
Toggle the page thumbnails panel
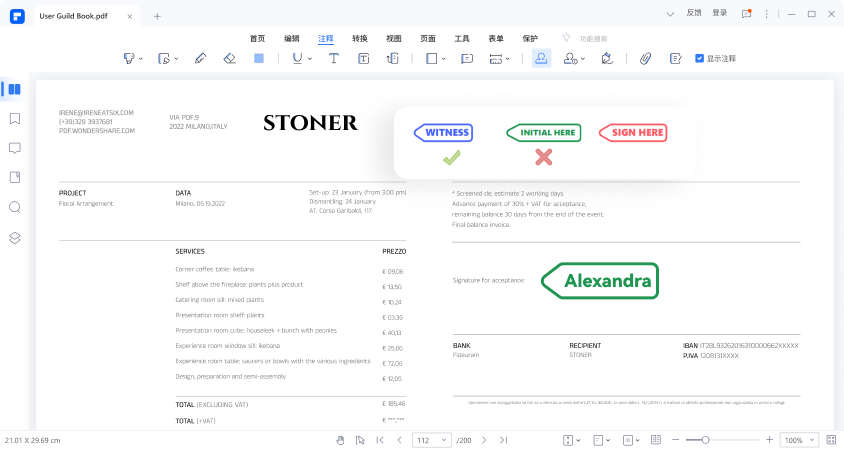[15, 89]
